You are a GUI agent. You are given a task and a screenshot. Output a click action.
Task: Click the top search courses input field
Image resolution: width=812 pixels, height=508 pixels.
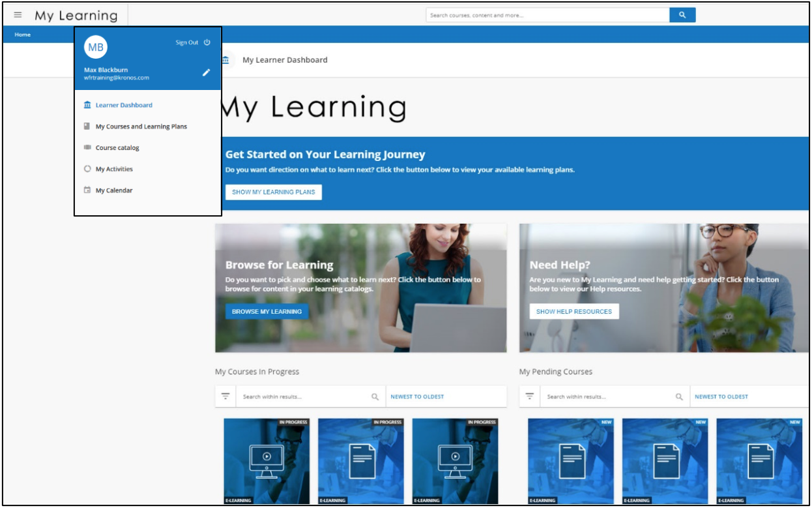[x=547, y=15]
